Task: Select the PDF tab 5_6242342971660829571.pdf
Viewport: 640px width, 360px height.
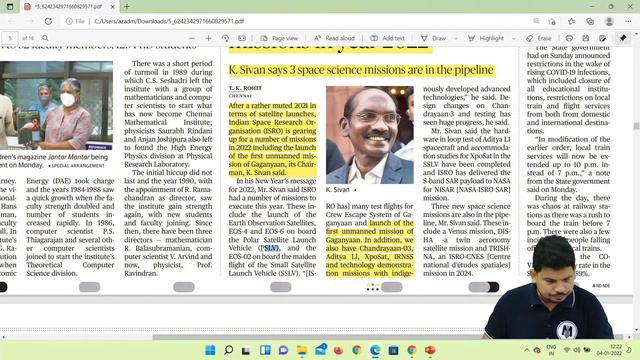Action: (68, 7)
